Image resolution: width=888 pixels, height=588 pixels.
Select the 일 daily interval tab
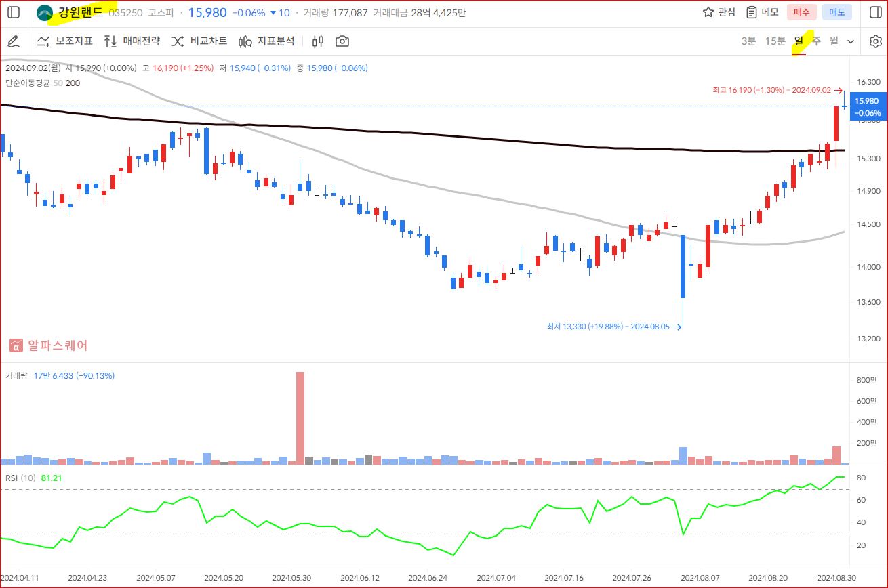pyautogui.click(x=799, y=41)
